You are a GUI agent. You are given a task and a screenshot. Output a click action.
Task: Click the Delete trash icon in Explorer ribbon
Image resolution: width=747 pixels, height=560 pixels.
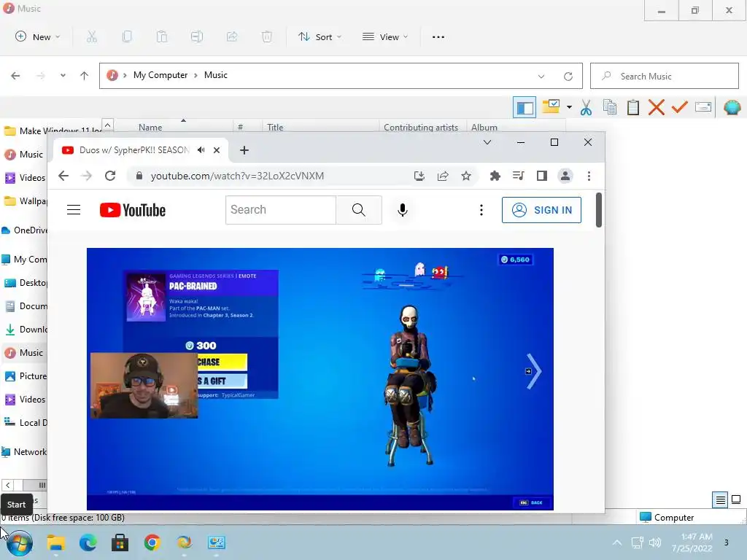[x=267, y=36]
